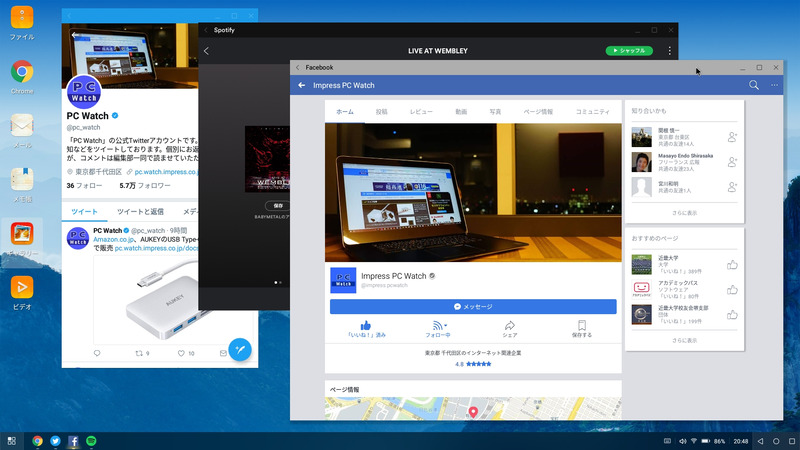Click the シェア share icon
The width and height of the screenshot is (800, 450).
pos(509,326)
